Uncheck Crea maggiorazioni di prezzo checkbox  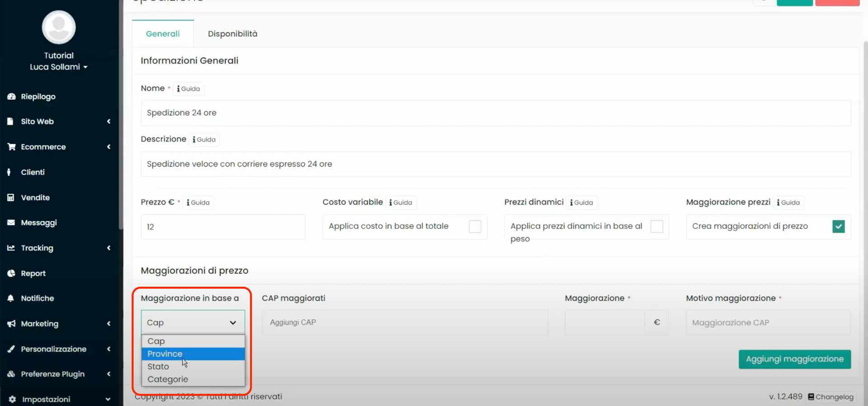click(838, 226)
